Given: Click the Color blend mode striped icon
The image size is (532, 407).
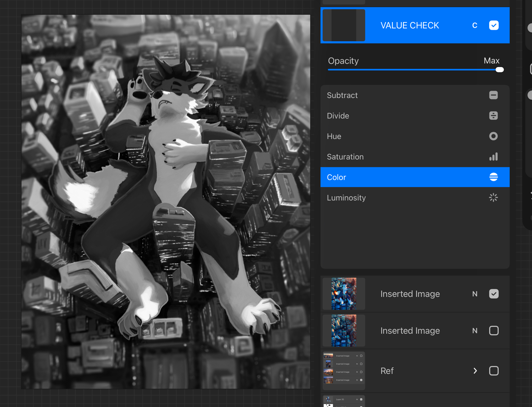Looking at the screenshot, I should coord(493,177).
